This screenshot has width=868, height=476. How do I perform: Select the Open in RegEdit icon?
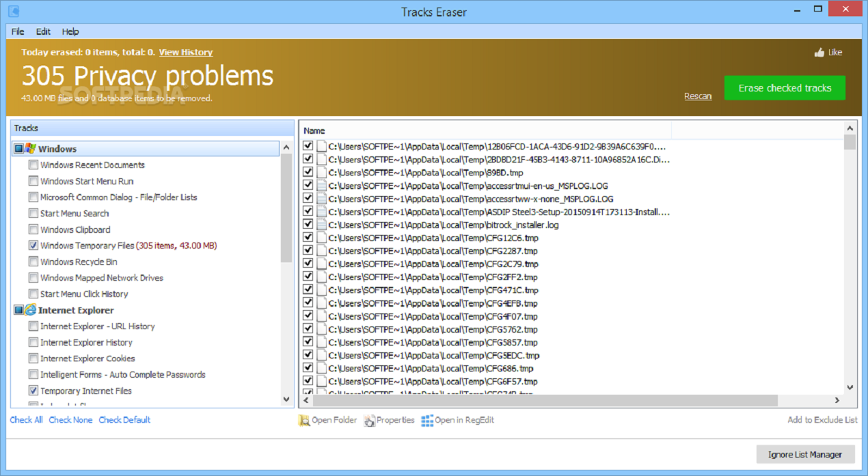click(x=427, y=420)
